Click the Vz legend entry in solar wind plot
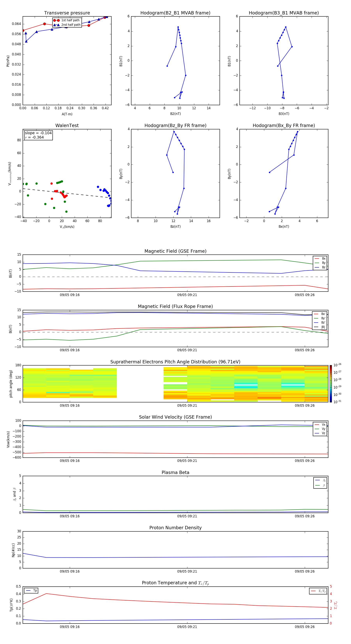 (x=320, y=433)
